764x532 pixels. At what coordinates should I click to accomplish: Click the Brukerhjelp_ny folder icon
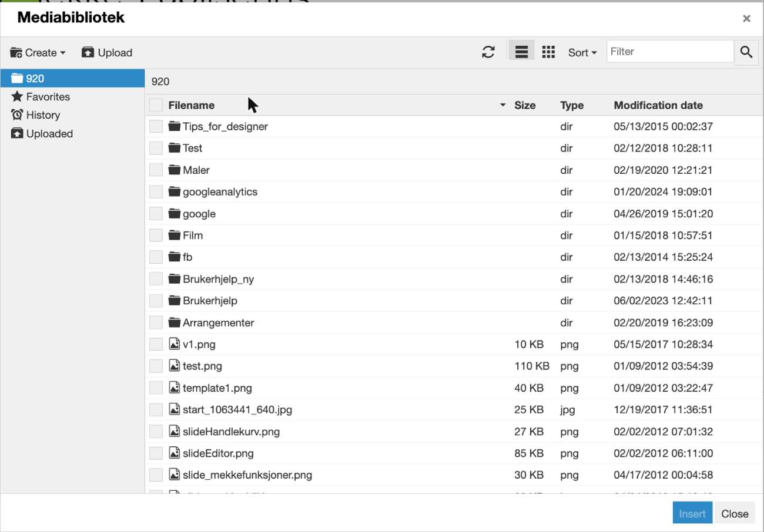coord(174,279)
